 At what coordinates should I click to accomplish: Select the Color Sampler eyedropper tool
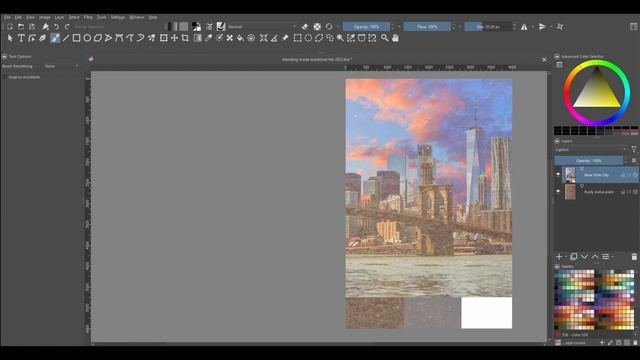click(x=208, y=38)
